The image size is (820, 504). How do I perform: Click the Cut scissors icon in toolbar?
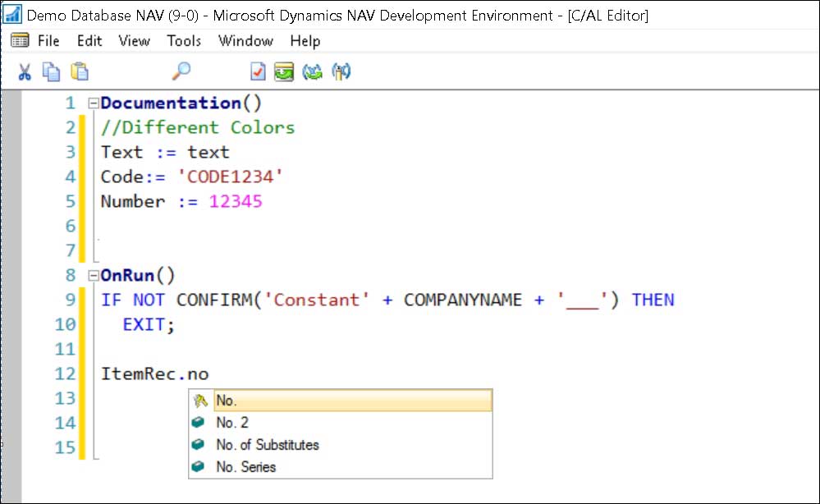pyautogui.click(x=25, y=72)
